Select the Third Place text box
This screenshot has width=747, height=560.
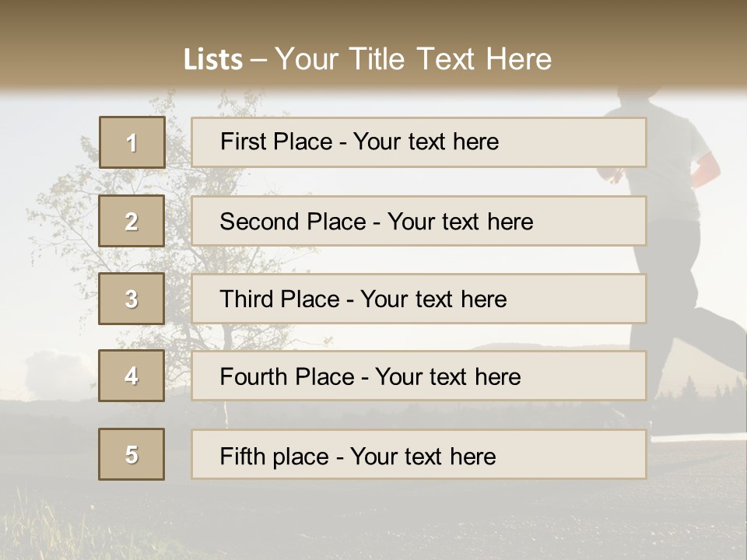[x=419, y=299]
